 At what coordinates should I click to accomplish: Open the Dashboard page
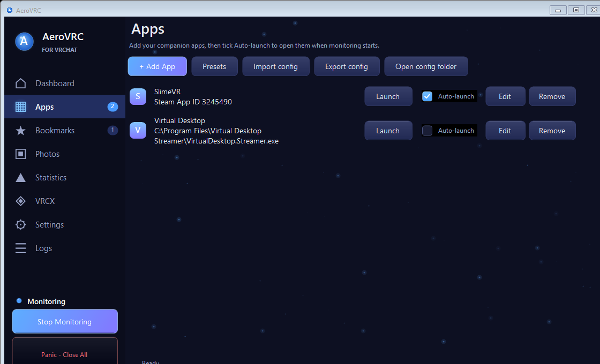[x=65, y=84]
